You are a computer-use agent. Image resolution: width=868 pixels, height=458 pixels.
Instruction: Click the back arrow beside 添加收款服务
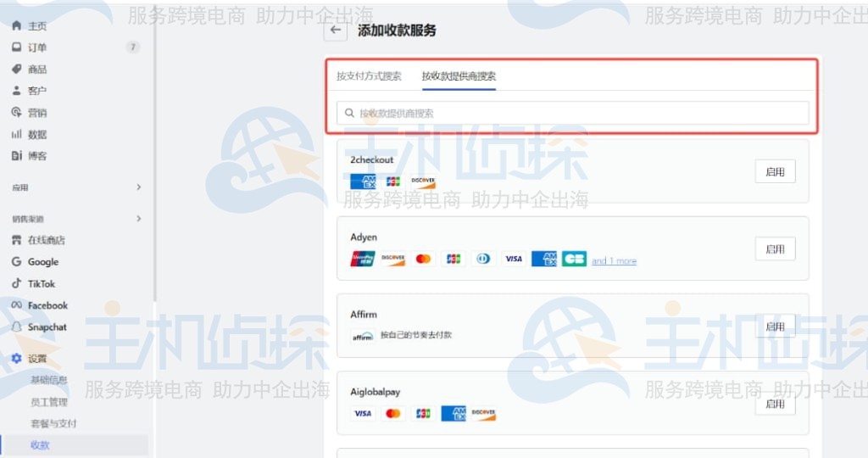point(337,31)
